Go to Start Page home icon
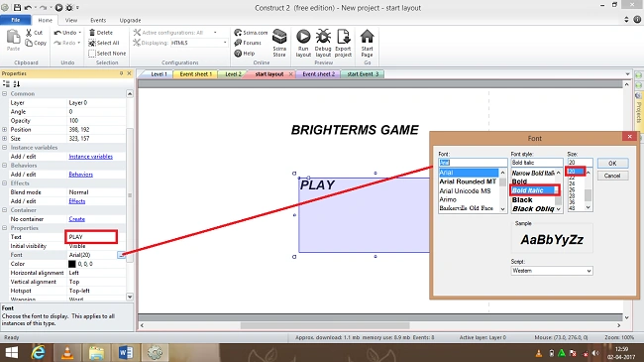 tap(368, 37)
